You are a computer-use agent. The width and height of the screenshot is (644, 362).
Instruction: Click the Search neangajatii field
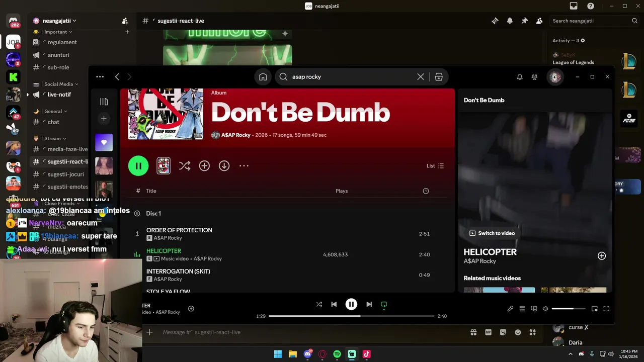pos(594,21)
